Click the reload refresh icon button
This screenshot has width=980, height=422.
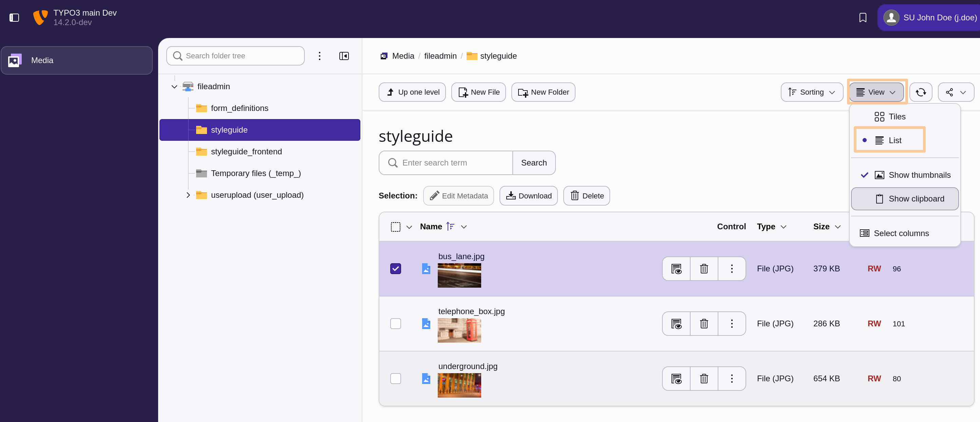920,92
